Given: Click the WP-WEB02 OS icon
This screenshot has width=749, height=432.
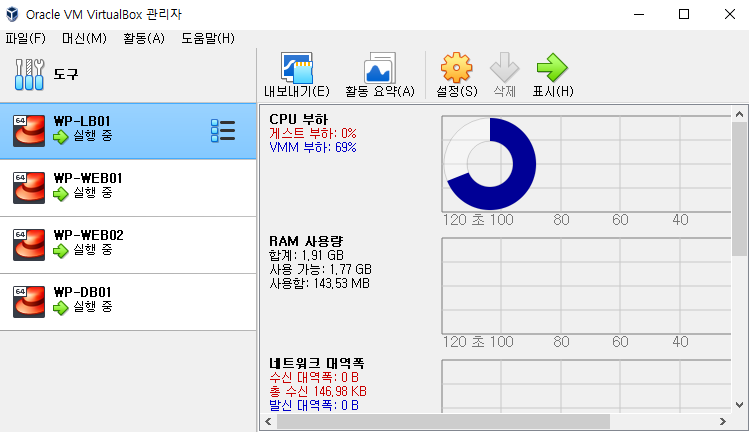Looking at the screenshot, I should click(x=29, y=245).
